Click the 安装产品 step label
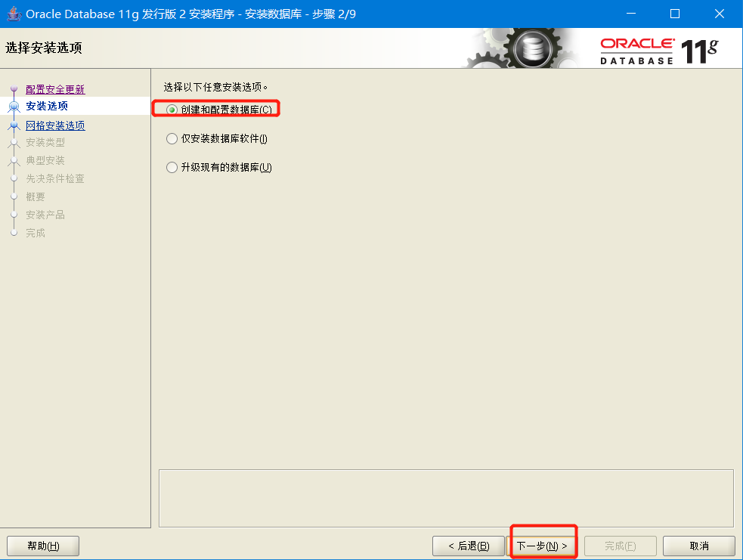 (45, 215)
